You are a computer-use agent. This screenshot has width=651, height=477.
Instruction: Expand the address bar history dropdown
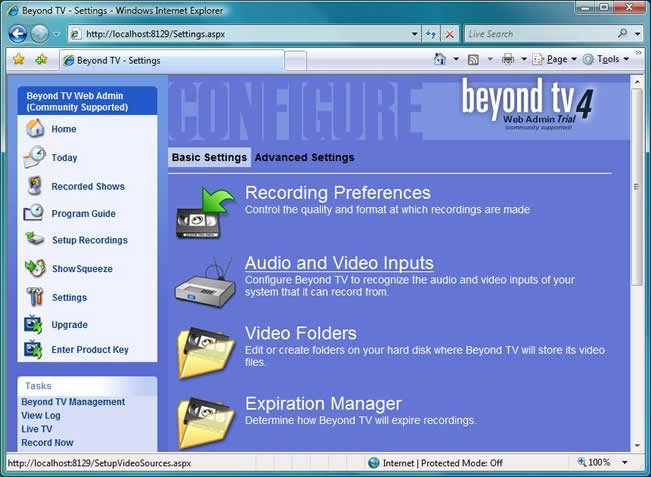tap(414, 34)
